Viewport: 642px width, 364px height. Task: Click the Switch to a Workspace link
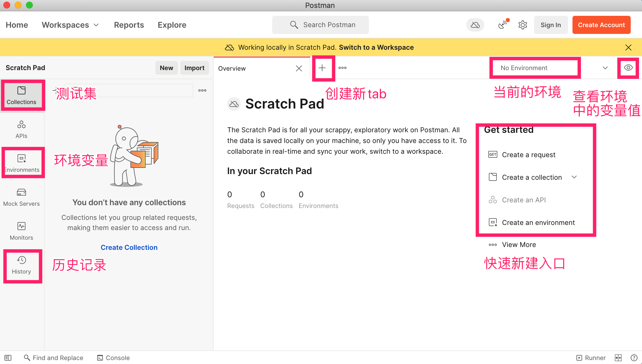pyautogui.click(x=376, y=47)
